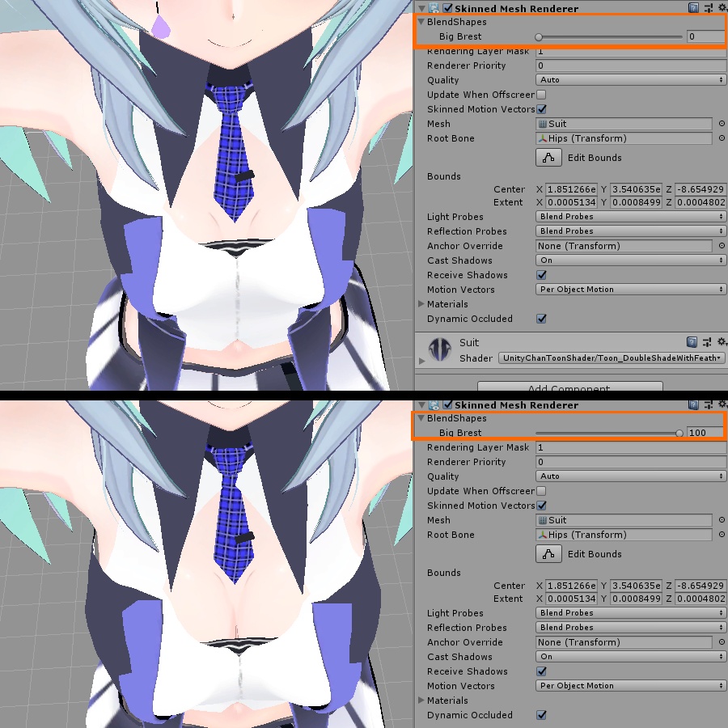Click the Suit material sphere preview icon
The image size is (728, 728).
pos(440,348)
